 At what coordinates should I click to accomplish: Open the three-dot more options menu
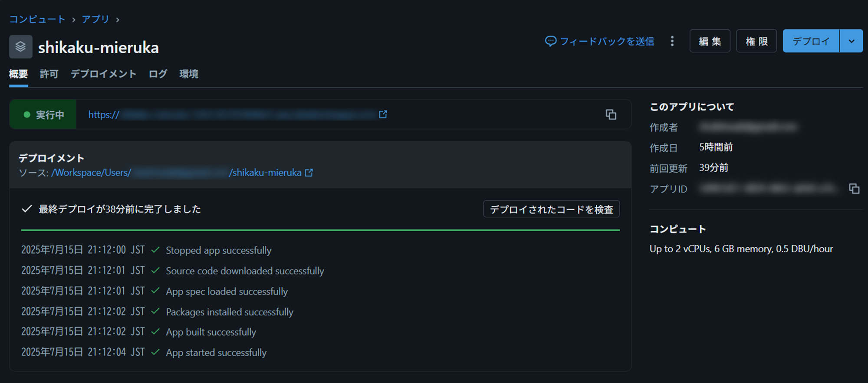tap(672, 41)
